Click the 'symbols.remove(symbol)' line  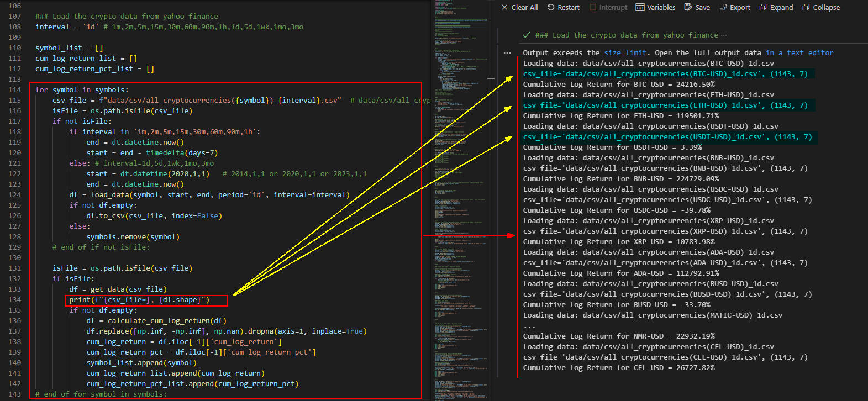(x=133, y=236)
